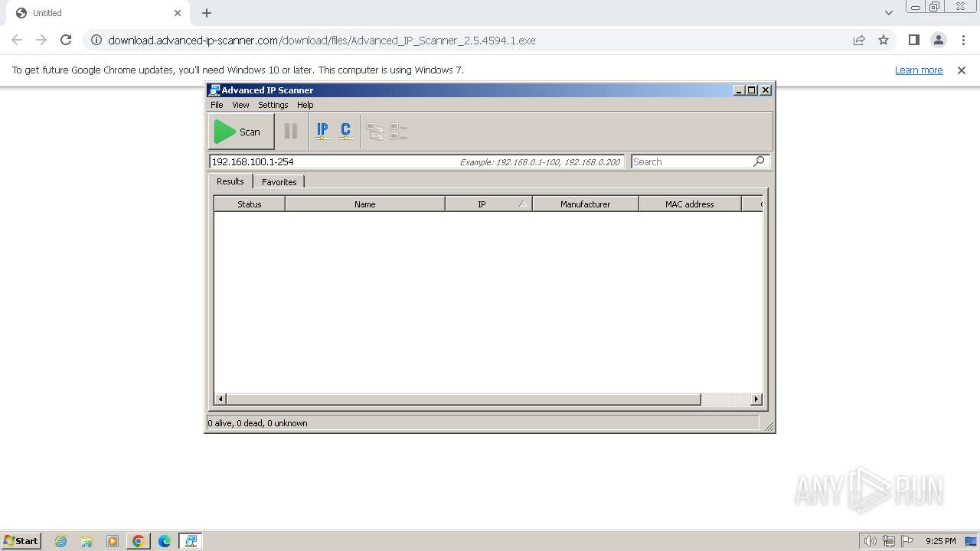This screenshot has height=551, width=980.
Task: Click the volume speaker tray icon
Action: tap(870, 541)
